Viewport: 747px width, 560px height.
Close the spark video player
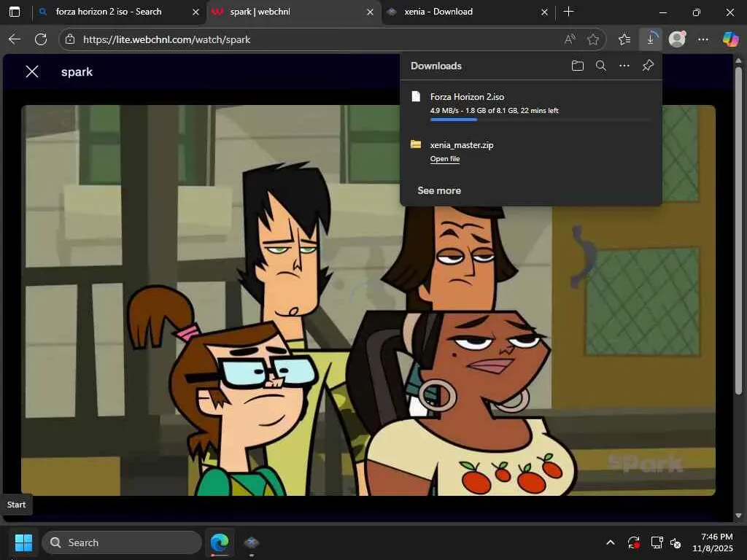[32, 71]
